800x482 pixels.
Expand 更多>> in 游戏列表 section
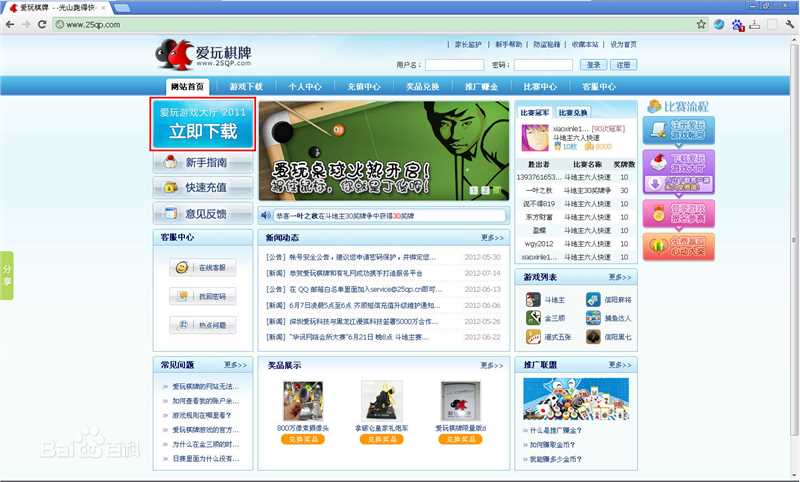click(x=620, y=277)
